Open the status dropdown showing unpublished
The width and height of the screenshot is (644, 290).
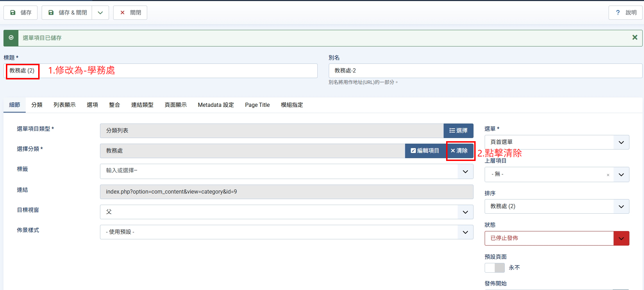click(x=557, y=238)
